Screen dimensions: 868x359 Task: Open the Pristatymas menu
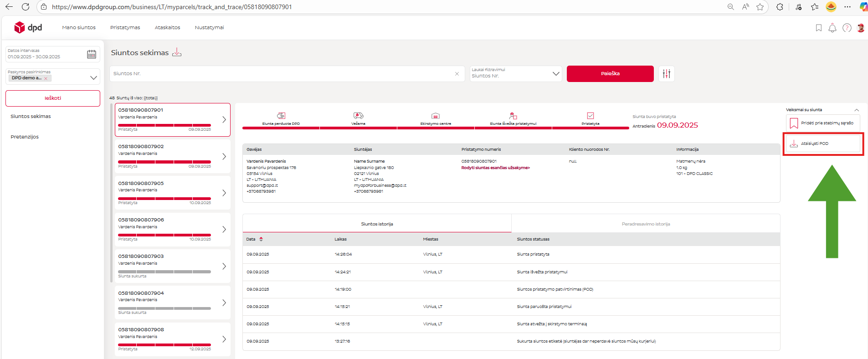coord(125,28)
